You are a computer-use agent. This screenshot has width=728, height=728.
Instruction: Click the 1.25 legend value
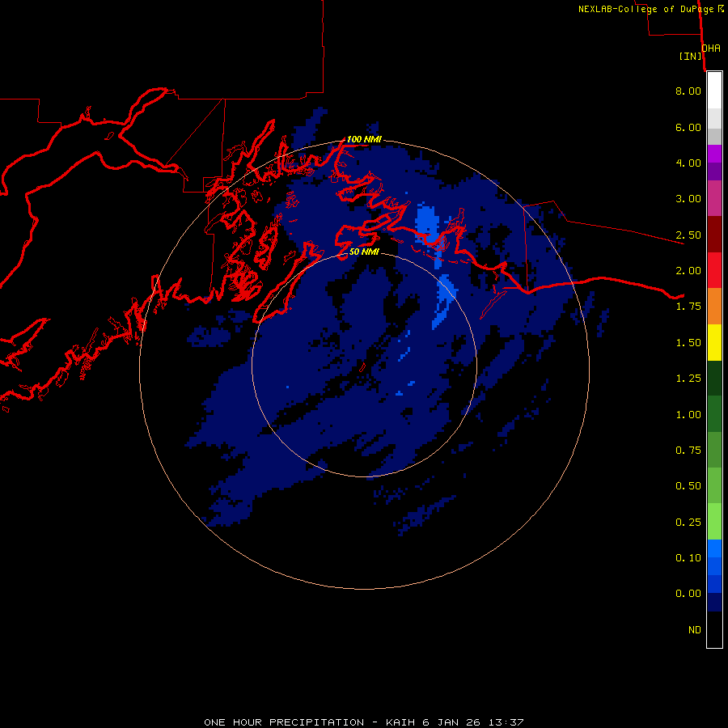688,379
